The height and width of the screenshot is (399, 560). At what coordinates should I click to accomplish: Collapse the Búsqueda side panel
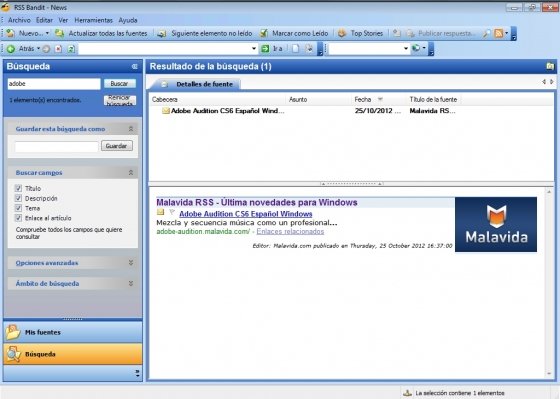pos(134,66)
